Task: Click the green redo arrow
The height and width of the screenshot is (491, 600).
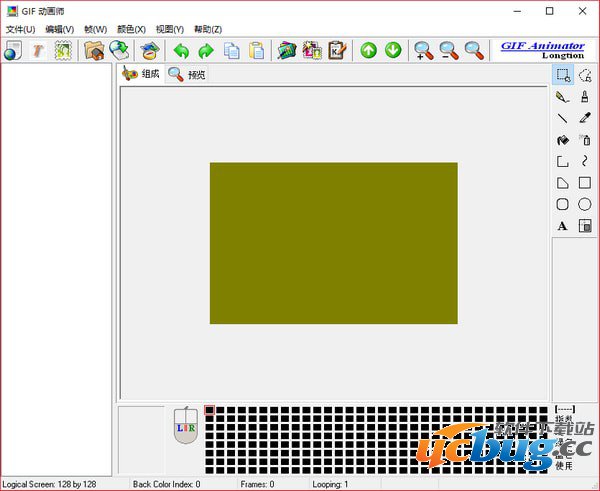Action: (206, 50)
